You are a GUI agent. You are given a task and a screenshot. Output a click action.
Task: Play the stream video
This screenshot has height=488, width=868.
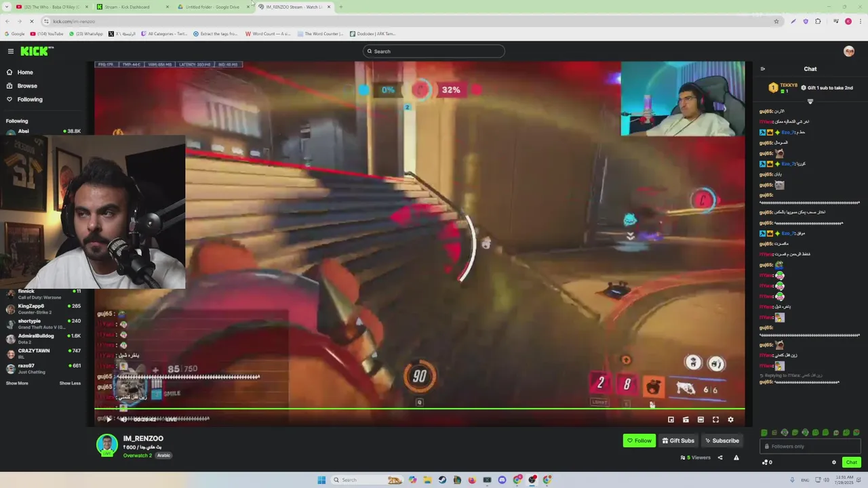tap(108, 420)
